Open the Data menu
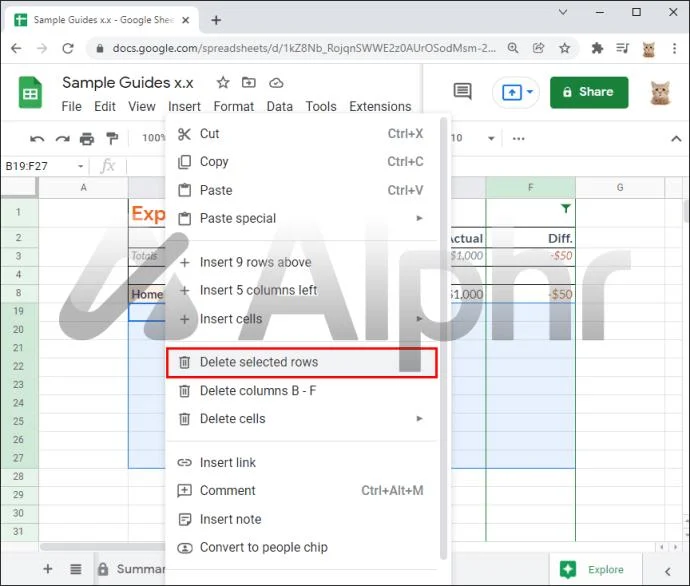The height and width of the screenshot is (586, 690). (279, 106)
